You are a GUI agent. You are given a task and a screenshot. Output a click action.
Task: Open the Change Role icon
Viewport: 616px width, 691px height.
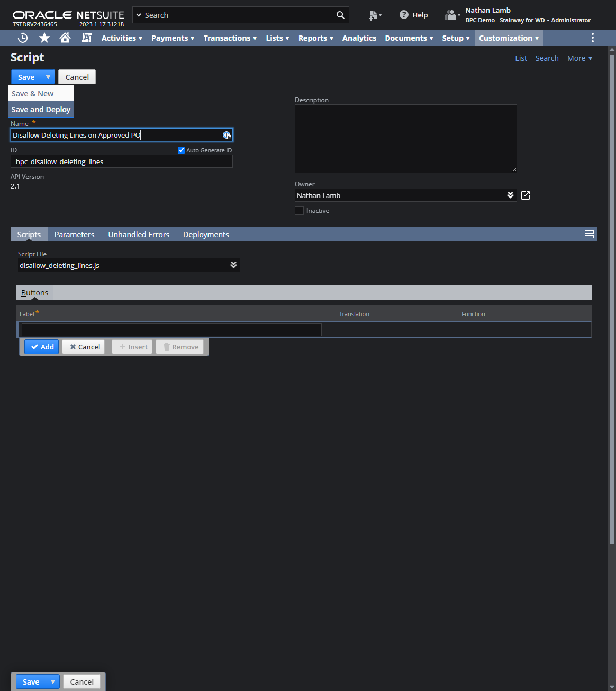(x=452, y=15)
